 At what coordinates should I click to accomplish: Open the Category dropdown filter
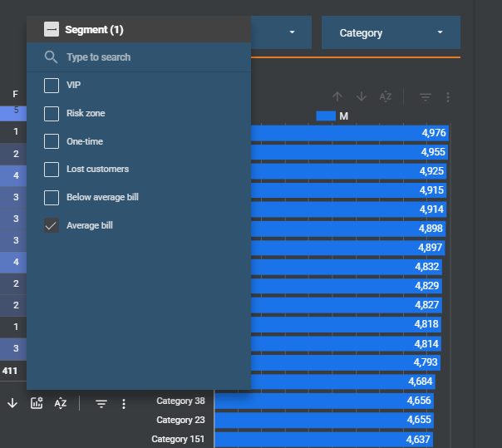(x=391, y=32)
